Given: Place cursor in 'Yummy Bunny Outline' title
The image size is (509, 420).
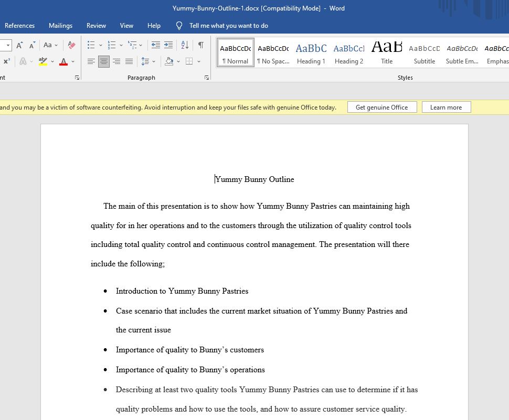Looking at the screenshot, I should click(x=254, y=179).
